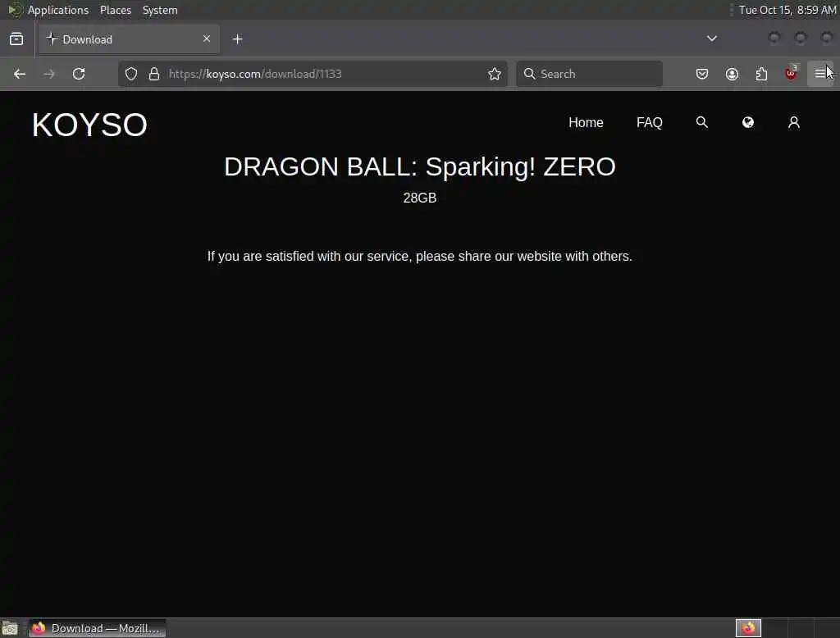This screenshot has width=840, height=638.
Task: Open the tracking protection shield icon
Action: [x=131, y=74]
